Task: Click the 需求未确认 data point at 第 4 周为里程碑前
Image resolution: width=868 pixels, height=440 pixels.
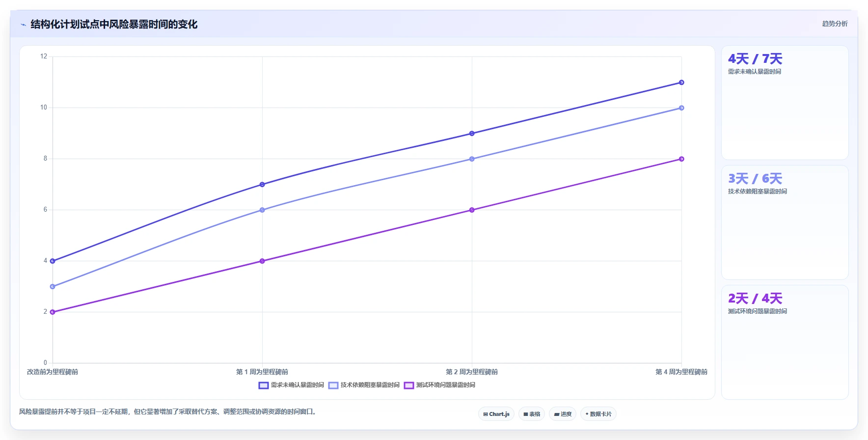Action: 681,82
